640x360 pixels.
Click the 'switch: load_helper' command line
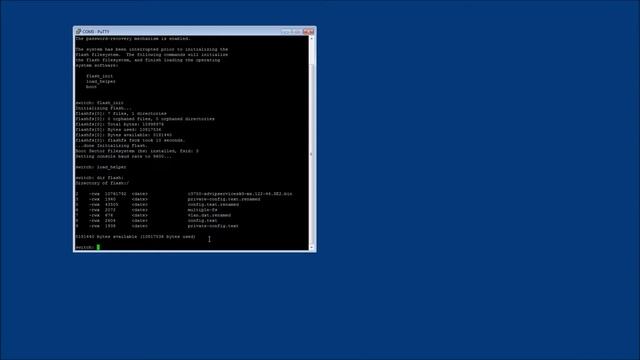click(x=101, y=167)
